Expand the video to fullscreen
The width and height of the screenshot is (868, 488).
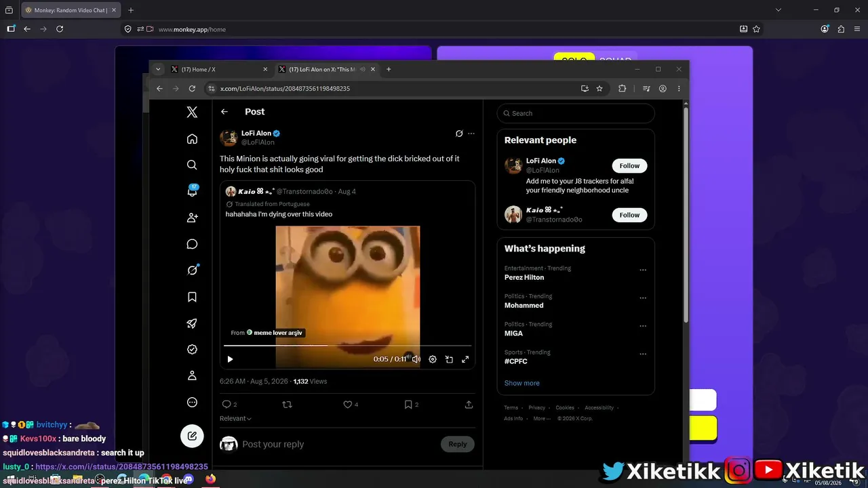465,359
